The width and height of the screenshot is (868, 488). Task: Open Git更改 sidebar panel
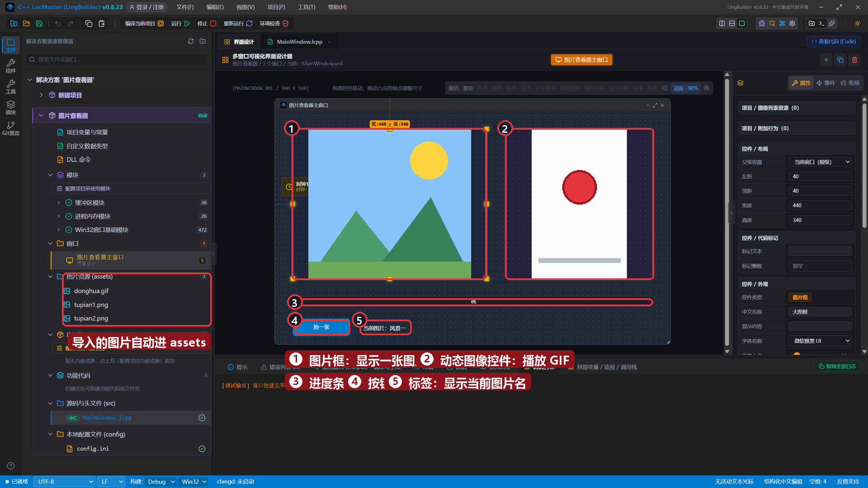click(11, 128)
